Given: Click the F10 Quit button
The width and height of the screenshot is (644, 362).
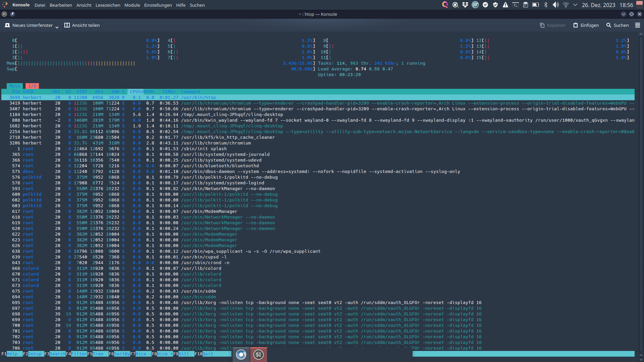Looking at the screenshot, I should coord(208,354).
